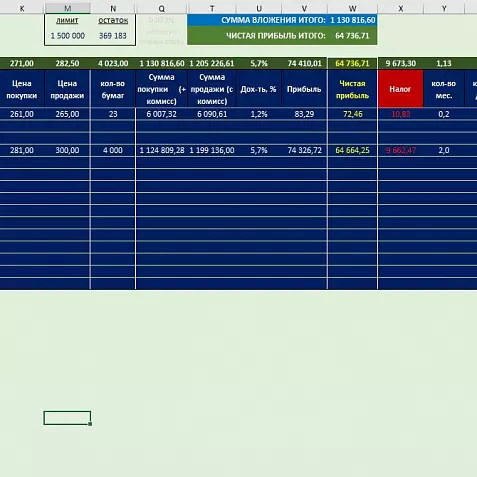The image size is (477, 477).
Task: Click totals row value 9 673,30
Action: [401, 63]
